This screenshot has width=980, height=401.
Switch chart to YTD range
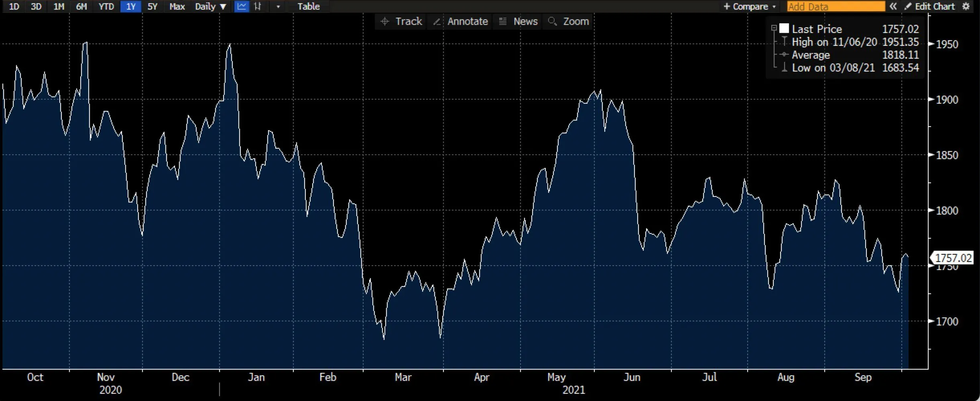(106, 6)
